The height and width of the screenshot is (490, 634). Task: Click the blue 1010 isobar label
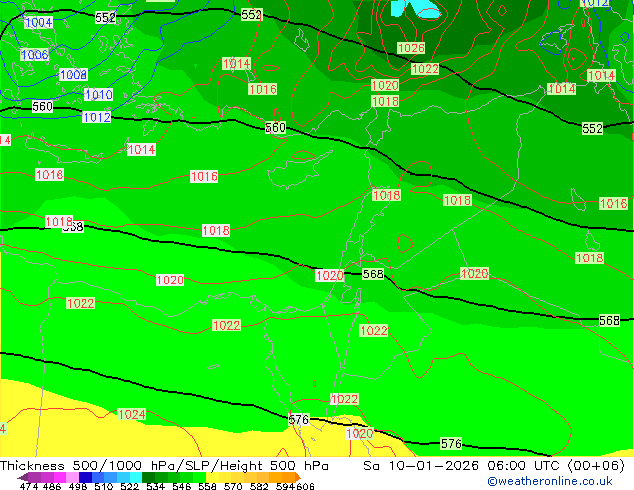[99, 95]
